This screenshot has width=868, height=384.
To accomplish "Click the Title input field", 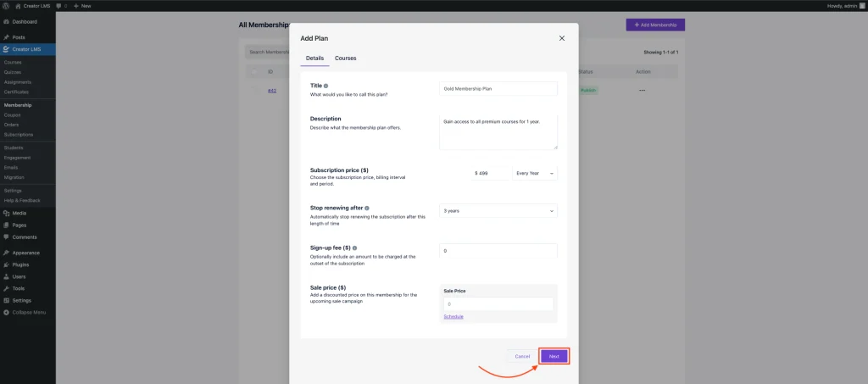I will click(498, 88).
